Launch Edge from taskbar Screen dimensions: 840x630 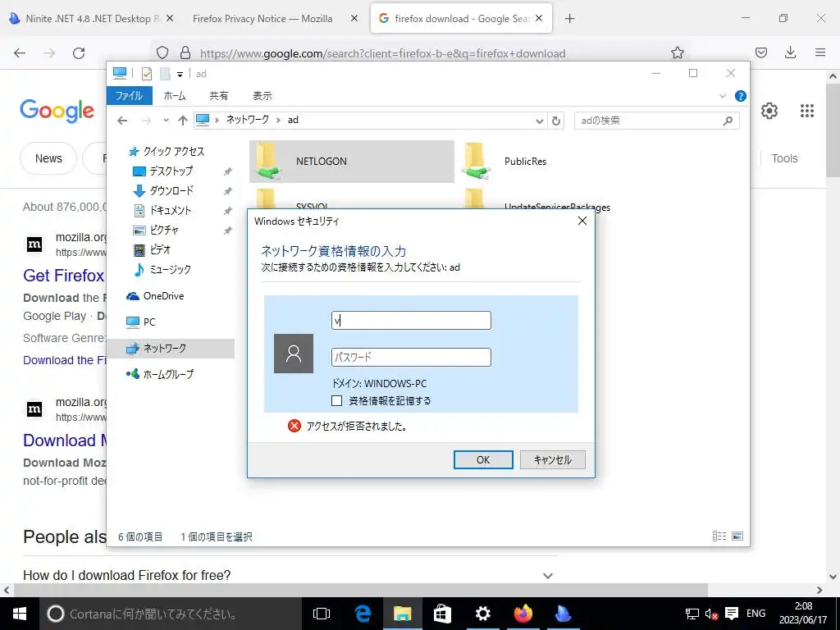(363, 614)
